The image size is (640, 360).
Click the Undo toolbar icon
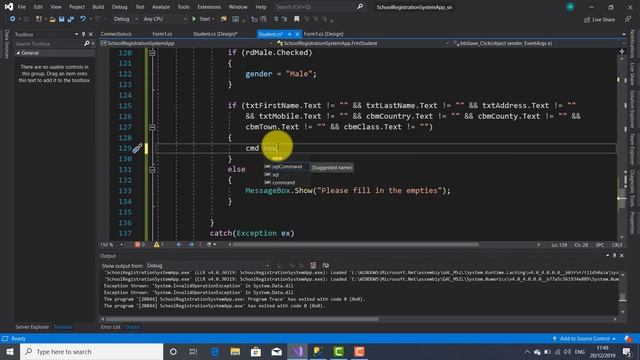coord(83,19)
